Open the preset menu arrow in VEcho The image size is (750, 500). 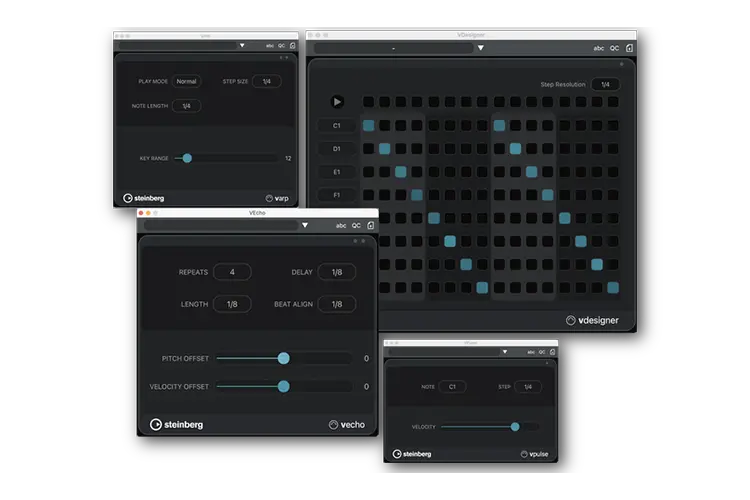pyautogui.click(x=305, y=225)
